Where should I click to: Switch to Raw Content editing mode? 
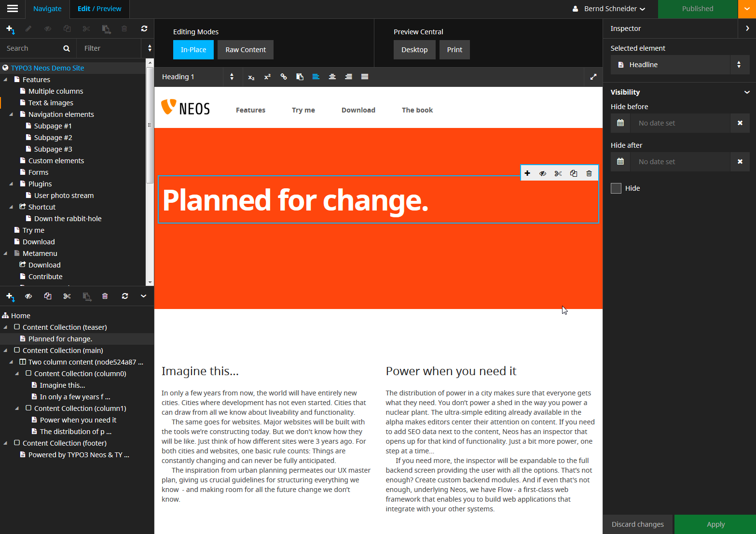pos(246,50)
